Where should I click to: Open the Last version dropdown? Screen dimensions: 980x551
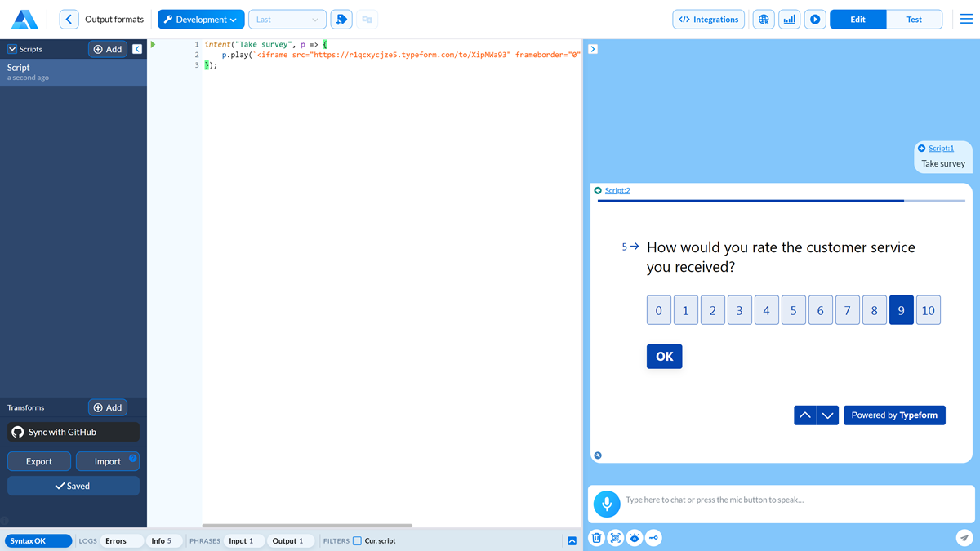[287, 20]
